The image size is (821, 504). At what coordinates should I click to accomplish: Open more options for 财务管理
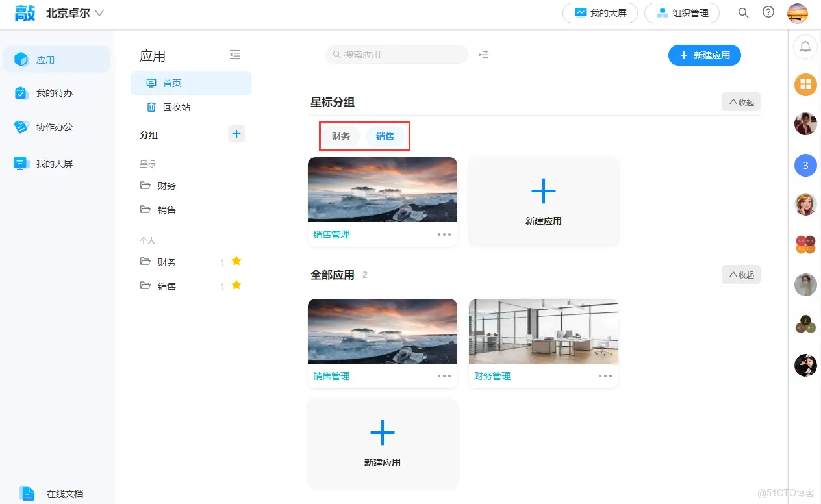(605, 376)
